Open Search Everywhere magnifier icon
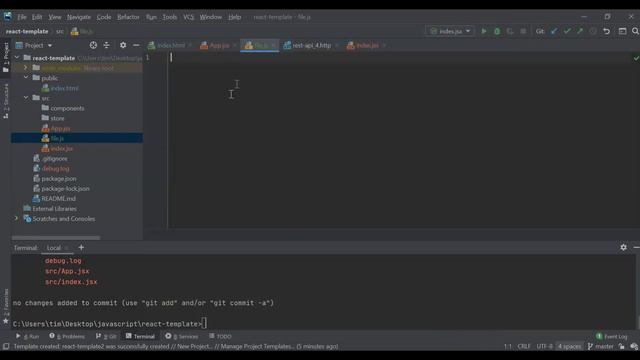640x360 pixels. click(635, 31)
